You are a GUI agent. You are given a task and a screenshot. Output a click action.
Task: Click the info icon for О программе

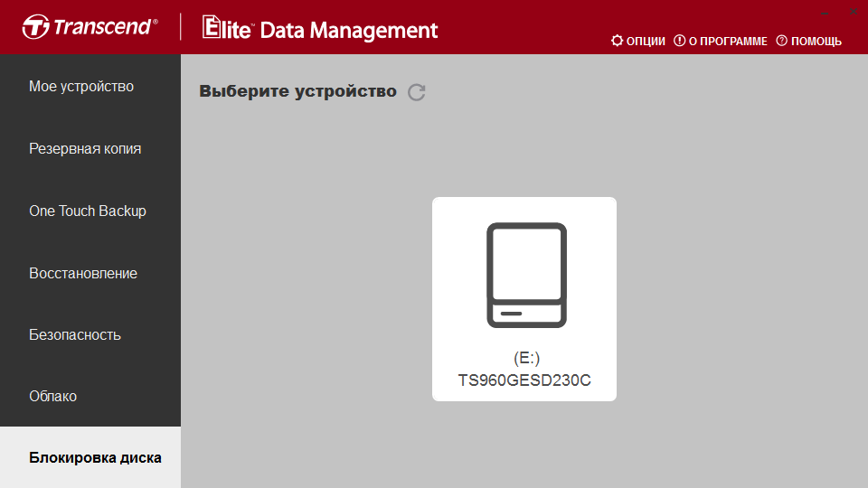679,41
